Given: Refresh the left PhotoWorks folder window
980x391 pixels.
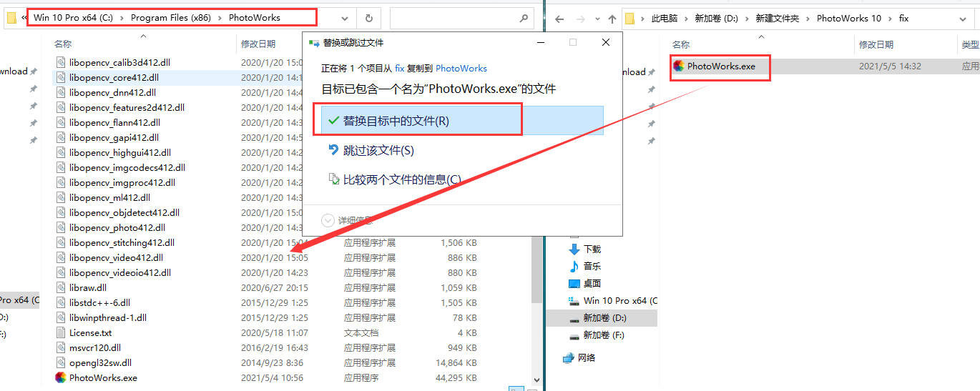Looking at the screenshot, I should pos(368,18).
